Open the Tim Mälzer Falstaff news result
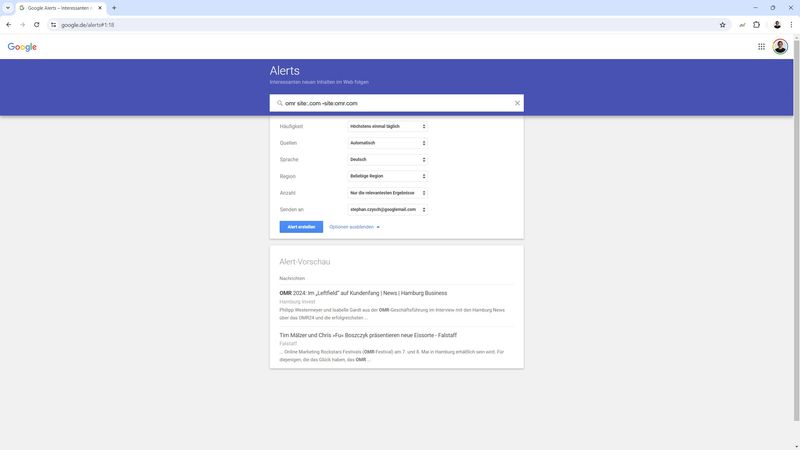The height and width of the screenshot is (450, 800). [368, 335]
